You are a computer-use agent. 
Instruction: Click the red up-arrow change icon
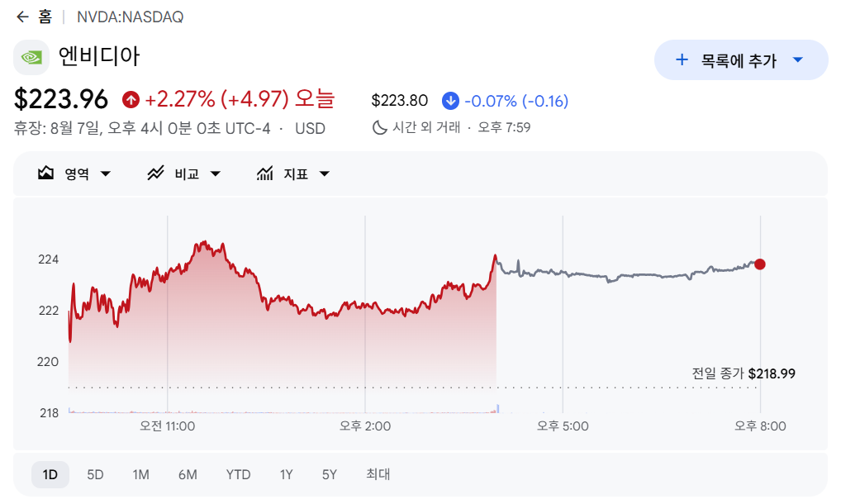131,99
